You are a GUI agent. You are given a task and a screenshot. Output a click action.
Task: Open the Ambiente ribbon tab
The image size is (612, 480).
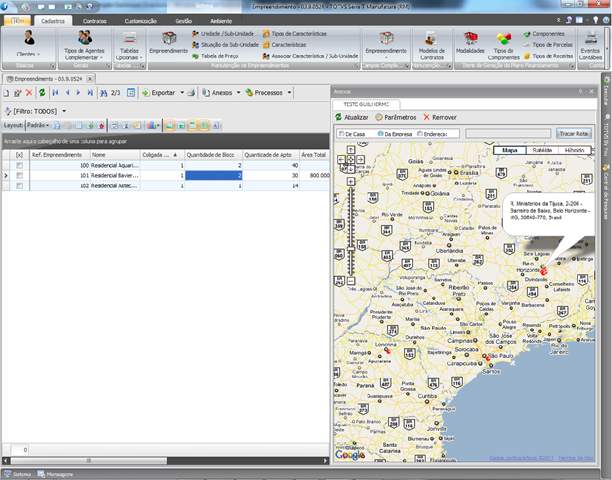click(x=221, y=21)
